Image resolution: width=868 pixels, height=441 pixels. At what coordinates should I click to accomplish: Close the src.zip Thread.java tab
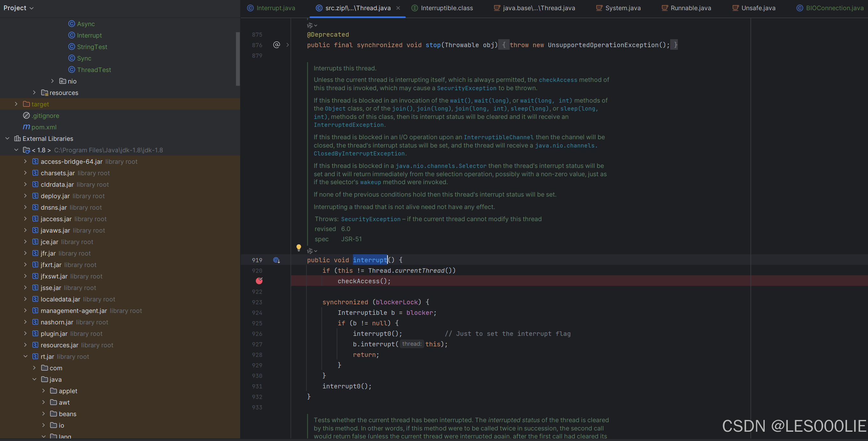coord(398,8)
